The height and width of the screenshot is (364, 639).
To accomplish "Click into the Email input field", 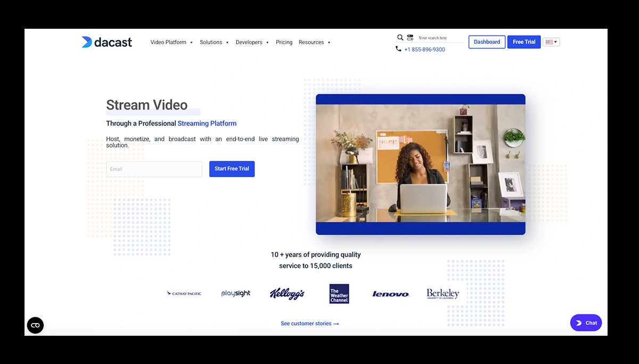I will pos(154,169).
